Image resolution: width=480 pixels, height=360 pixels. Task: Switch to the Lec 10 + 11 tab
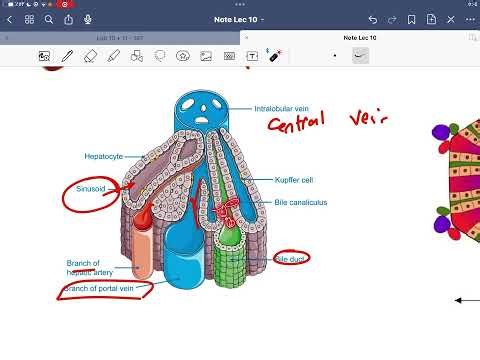[x=120, y=38]
